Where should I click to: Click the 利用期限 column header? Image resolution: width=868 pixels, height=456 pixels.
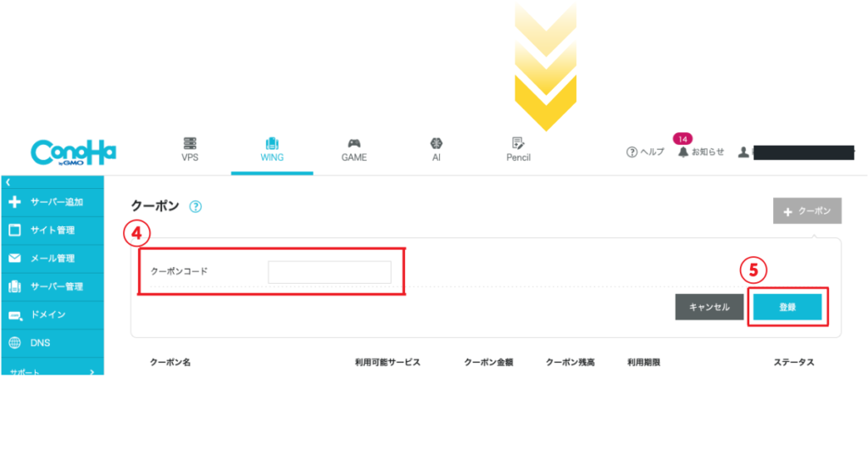[x=644, y=362]
